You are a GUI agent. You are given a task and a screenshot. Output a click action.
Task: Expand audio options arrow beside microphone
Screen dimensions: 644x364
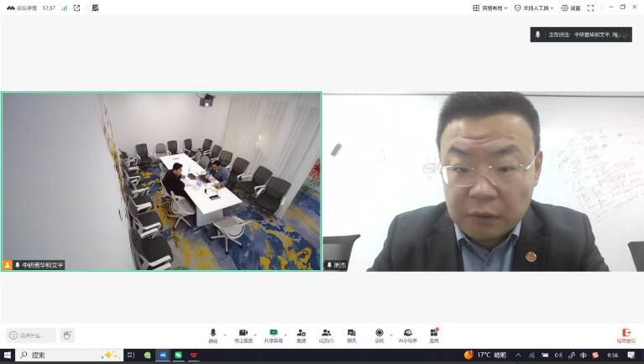[225, 333]
